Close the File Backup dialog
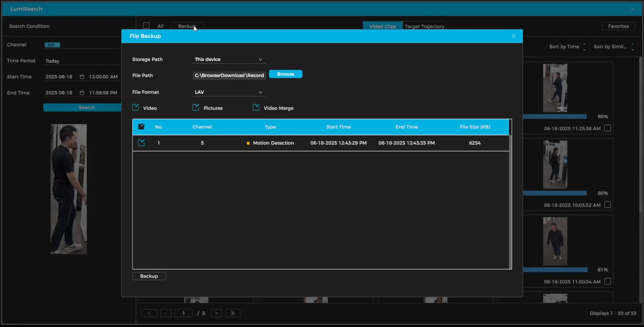Screen dimensions: 644x327 pyautogui.click(x=513, y=36)
